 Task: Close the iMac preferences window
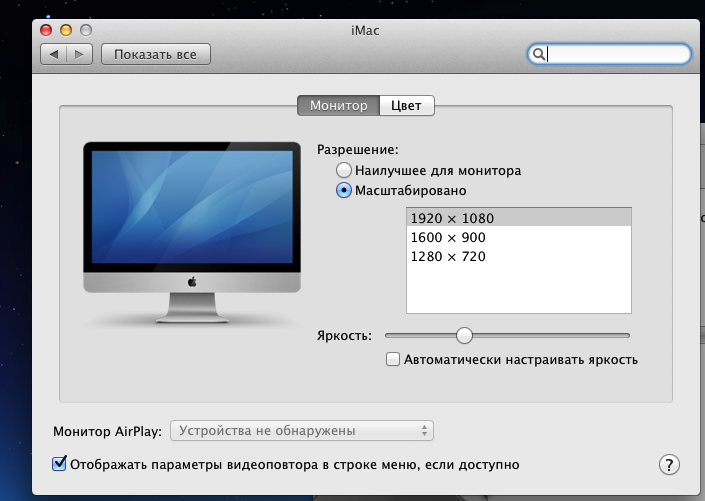46,30
